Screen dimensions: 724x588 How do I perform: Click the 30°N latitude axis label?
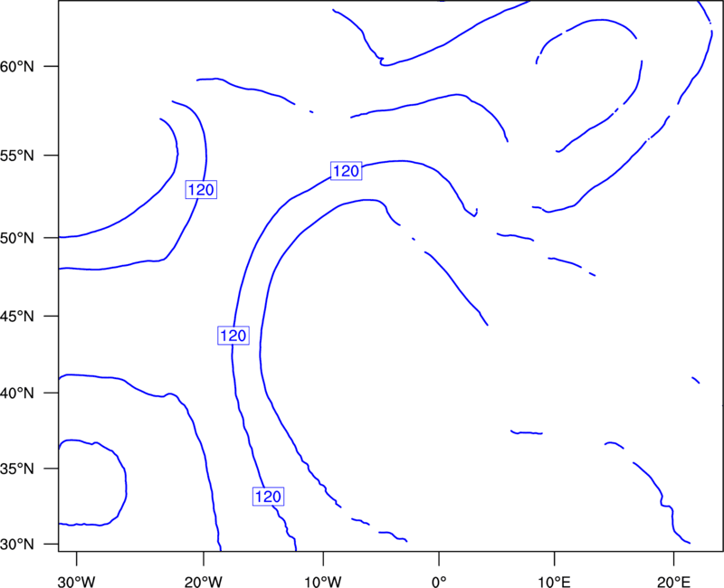(x=17, y=545)
